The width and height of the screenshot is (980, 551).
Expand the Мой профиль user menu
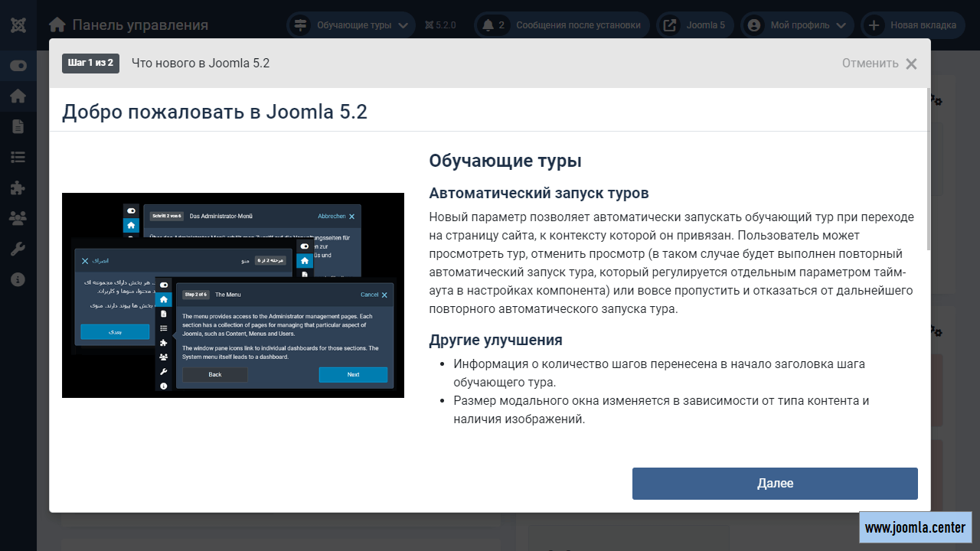(797, 25)
